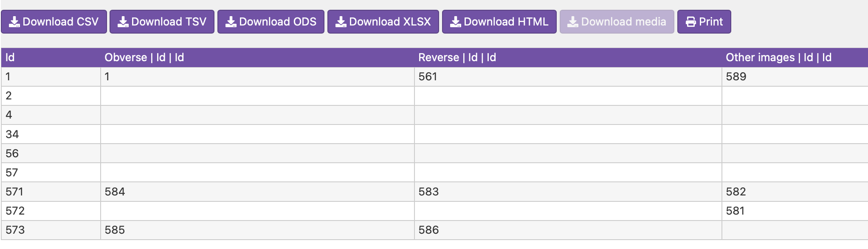Sort by the Id column header
The width and height of the screenshot is (868, 249).
pos(10,58)
